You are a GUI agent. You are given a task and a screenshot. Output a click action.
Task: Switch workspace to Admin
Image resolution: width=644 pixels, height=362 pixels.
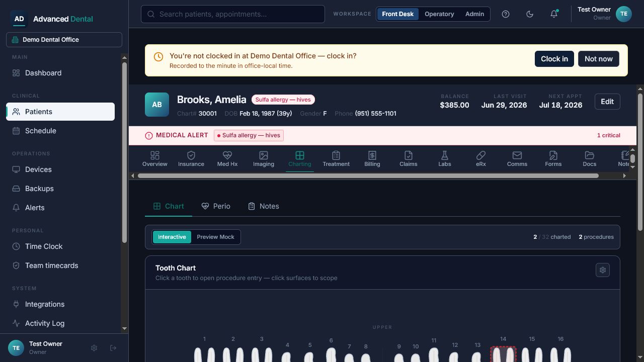coord(474,14)
